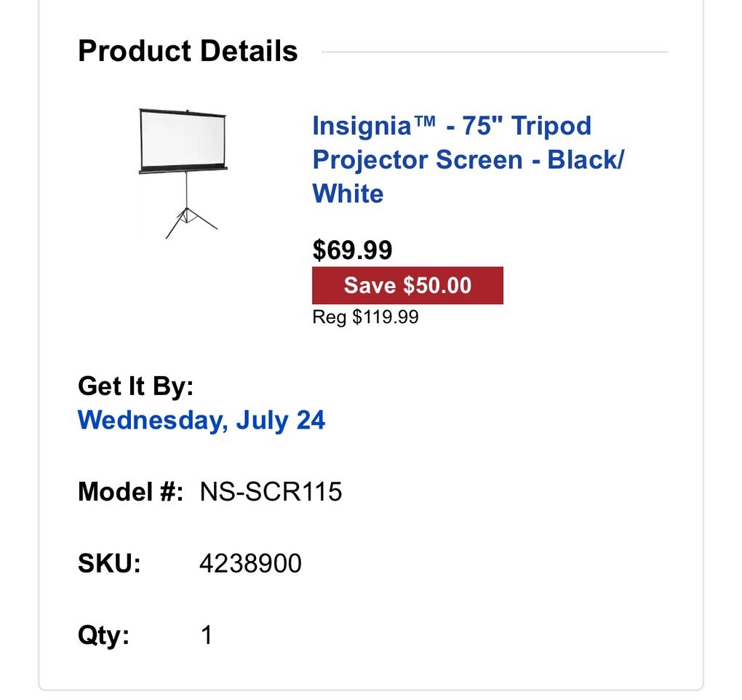Screen dimensions: 742x700
Task: Click the white screen area of the product image
Action: click(180, 138)
